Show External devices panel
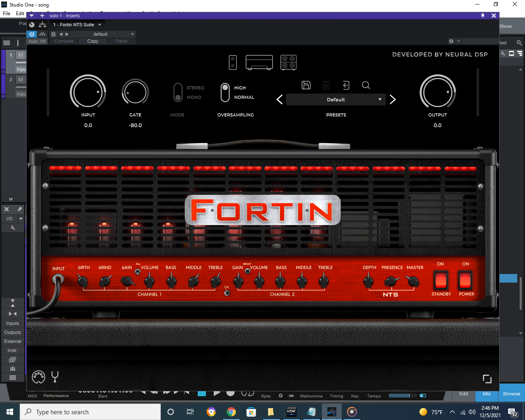 tap(13, 341)
